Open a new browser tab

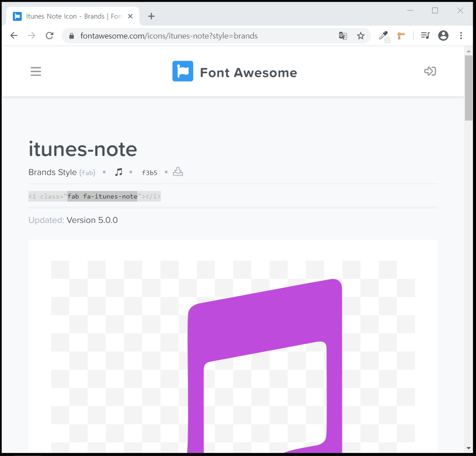click(151, 16)
